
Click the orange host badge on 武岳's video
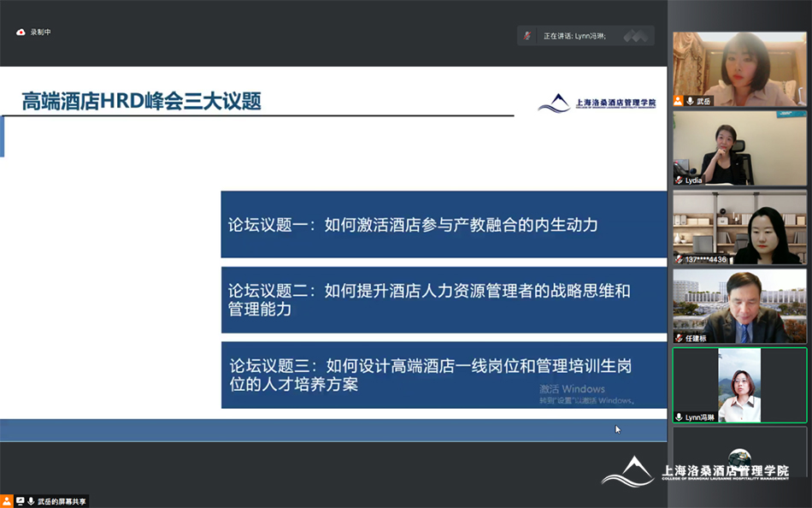678,101
